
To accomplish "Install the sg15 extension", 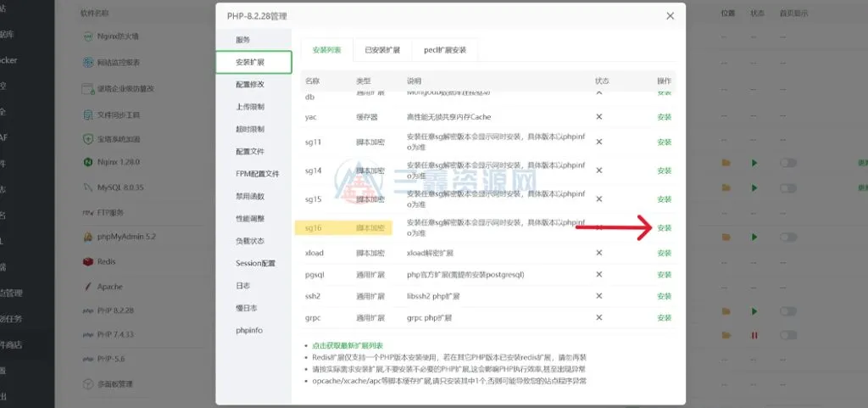I will [x=664, y=199].
